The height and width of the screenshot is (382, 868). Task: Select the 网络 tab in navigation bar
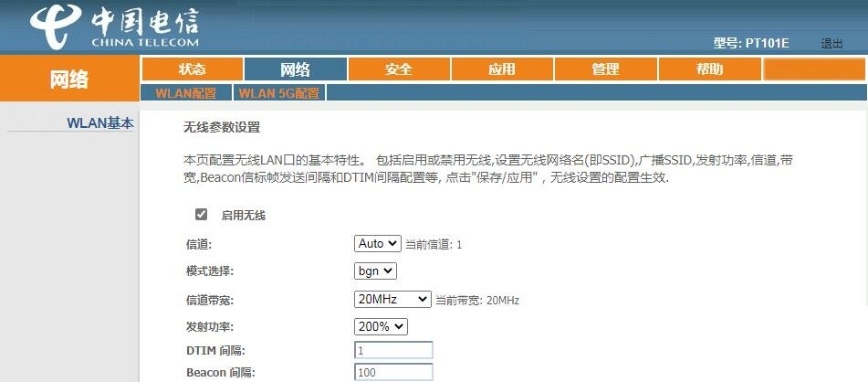(x=295, y=69)
